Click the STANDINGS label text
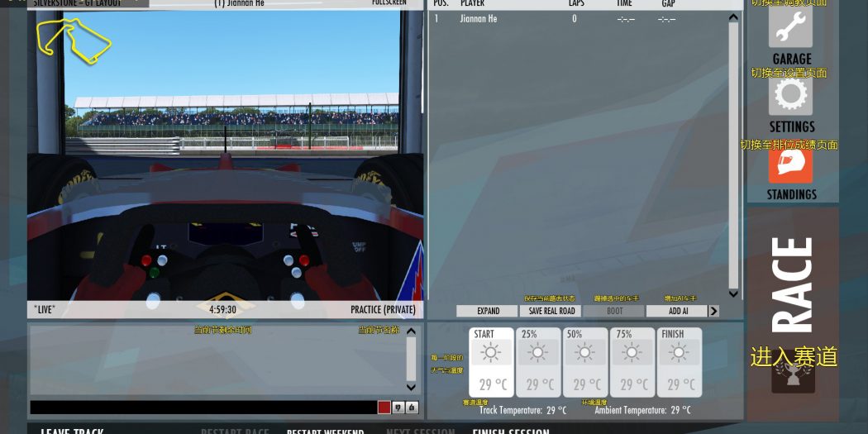Image resolution: width=868 pixels, height=434 pixels. 792,194
